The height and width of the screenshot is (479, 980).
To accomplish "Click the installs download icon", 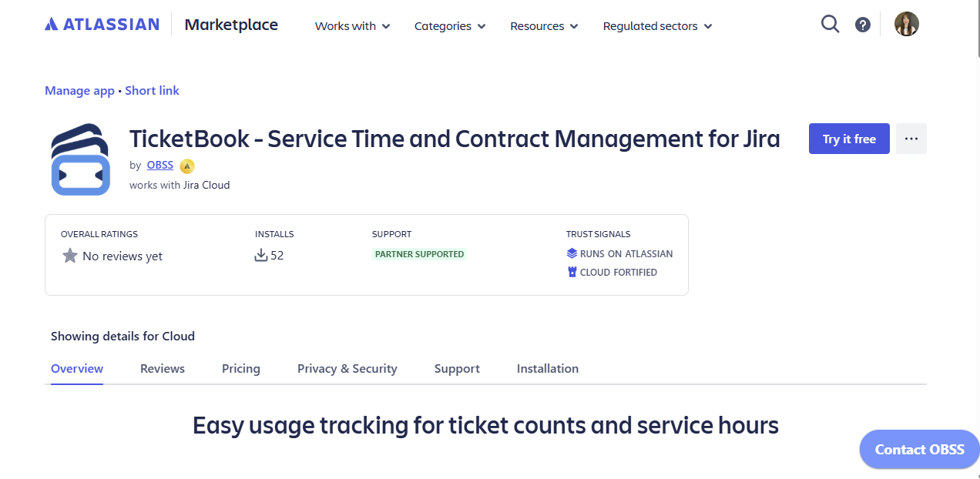I will (x=261, y=255).
